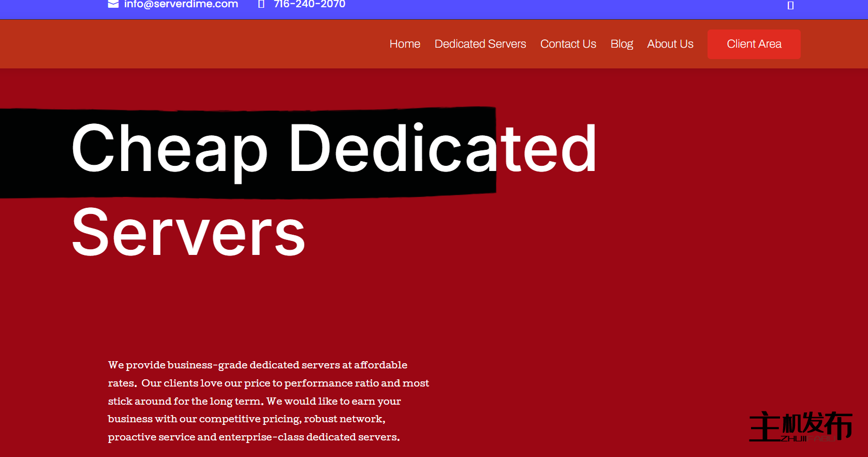Image resolution: width=868 pixels, height=457 pixels.
Task: Click the 主机发布 watermark logo
Action: pos(800,424)
